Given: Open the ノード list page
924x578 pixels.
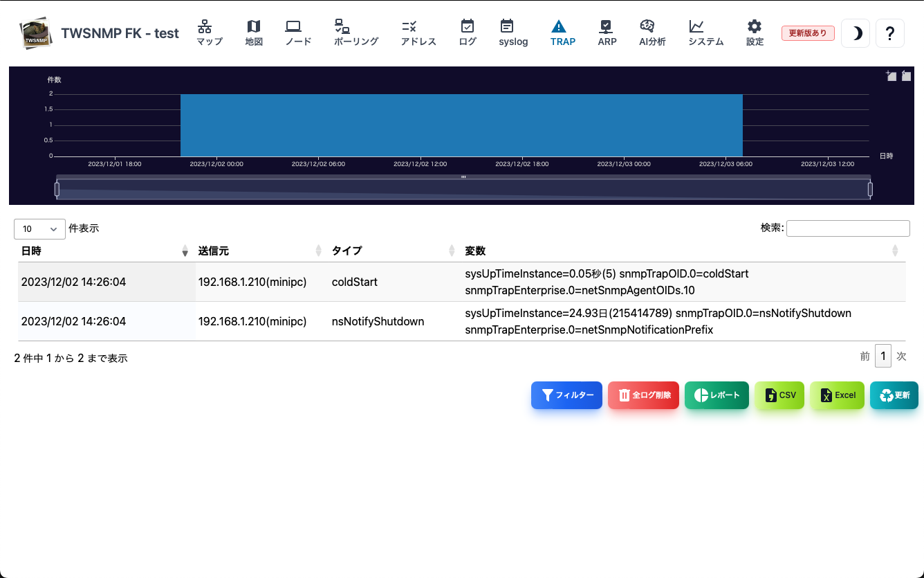Looking at the screenshot, I should click(298, 33).
